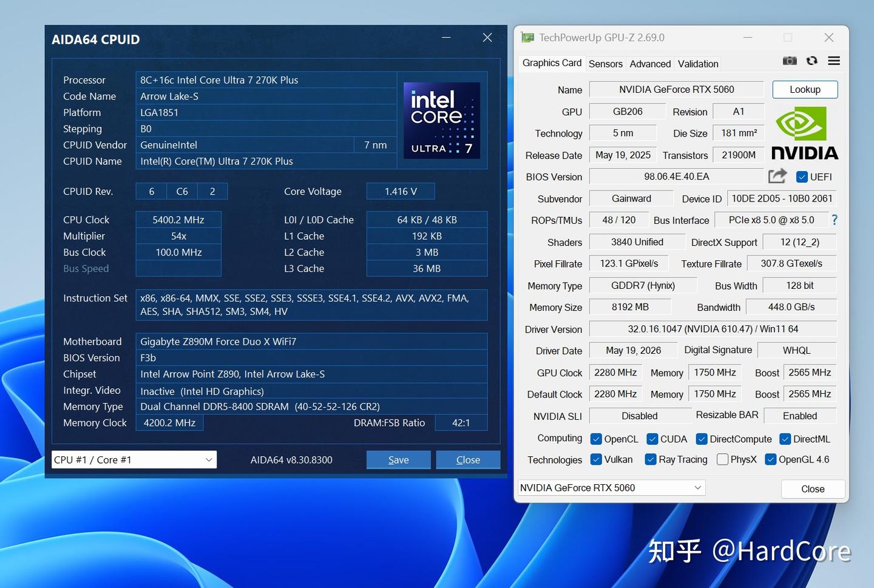
Task: Click the Bus Interface question mark icon
Action: tap(835, 220)
